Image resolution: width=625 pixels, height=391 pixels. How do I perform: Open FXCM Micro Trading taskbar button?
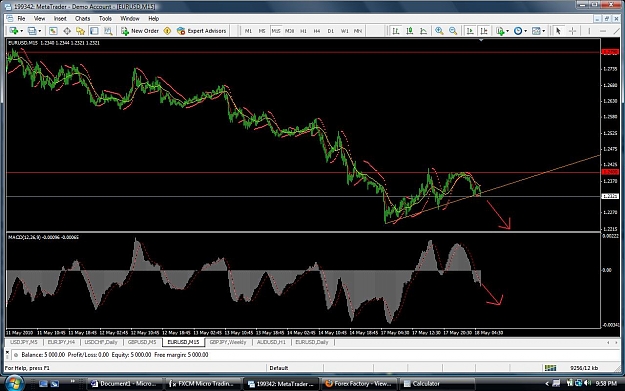[x=202, y=383]
